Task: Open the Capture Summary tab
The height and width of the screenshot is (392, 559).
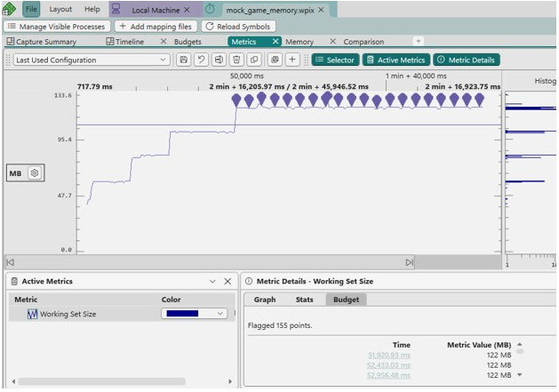Action: pyautogui.click(x=42, y=42)
